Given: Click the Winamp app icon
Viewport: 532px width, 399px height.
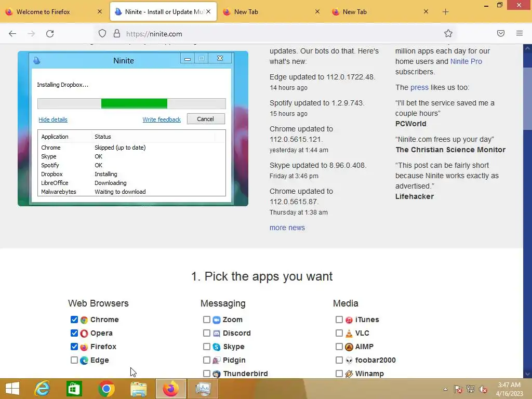Looking at the screenshot, I should click(349, 374).
